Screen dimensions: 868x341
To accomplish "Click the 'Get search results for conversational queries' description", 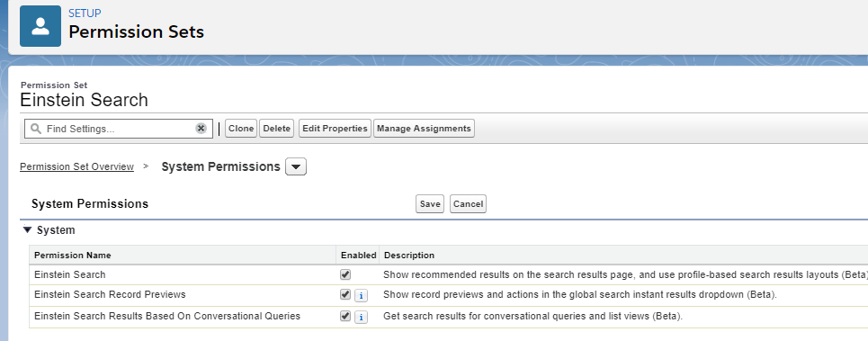I will (533, 317).
